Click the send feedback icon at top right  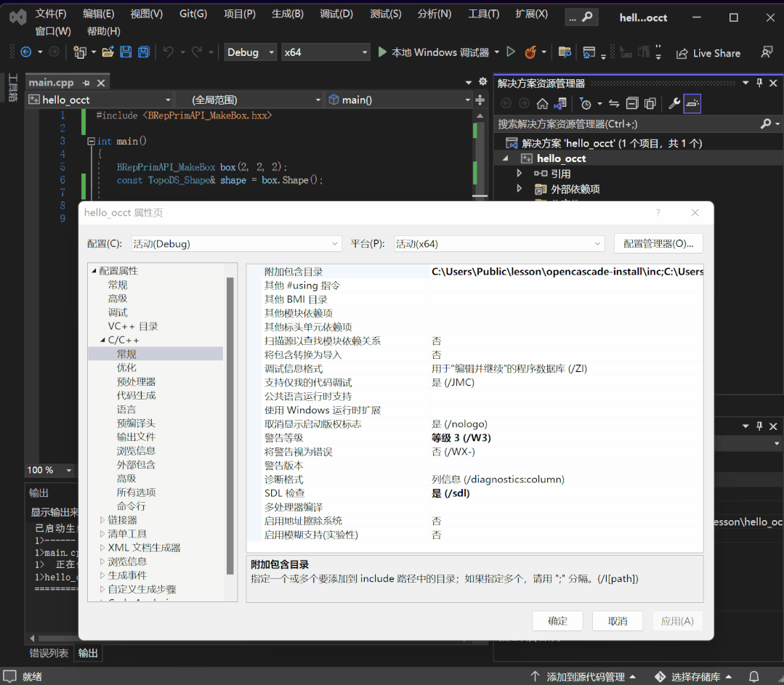(766, 53)
